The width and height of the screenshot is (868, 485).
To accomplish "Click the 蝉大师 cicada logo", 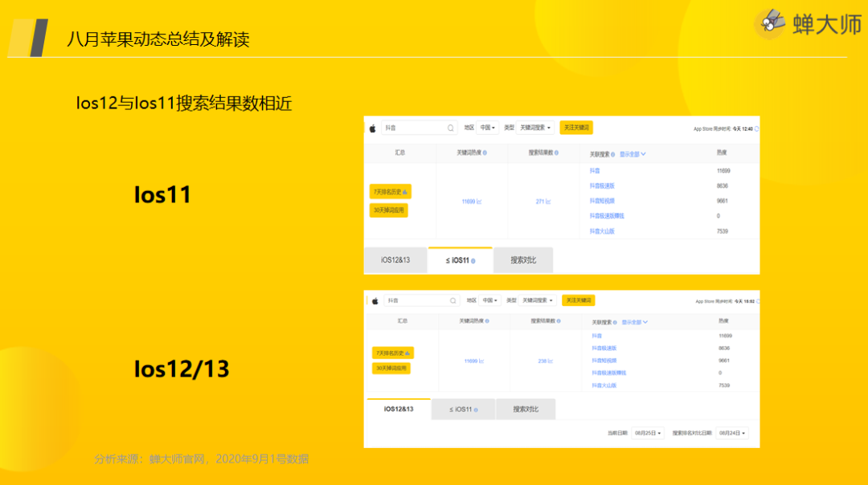I will pyautogui.click(x=770, y=22).
